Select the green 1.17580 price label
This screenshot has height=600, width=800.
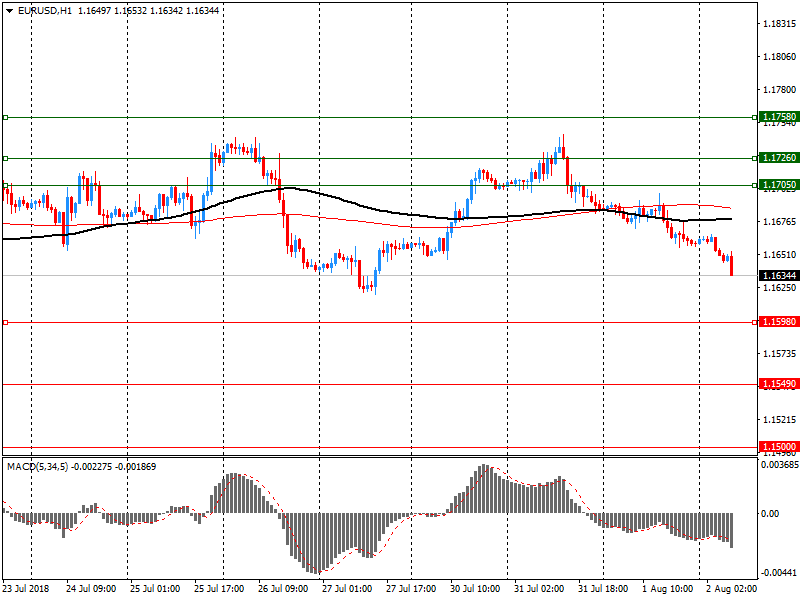(x=778, y=117)
